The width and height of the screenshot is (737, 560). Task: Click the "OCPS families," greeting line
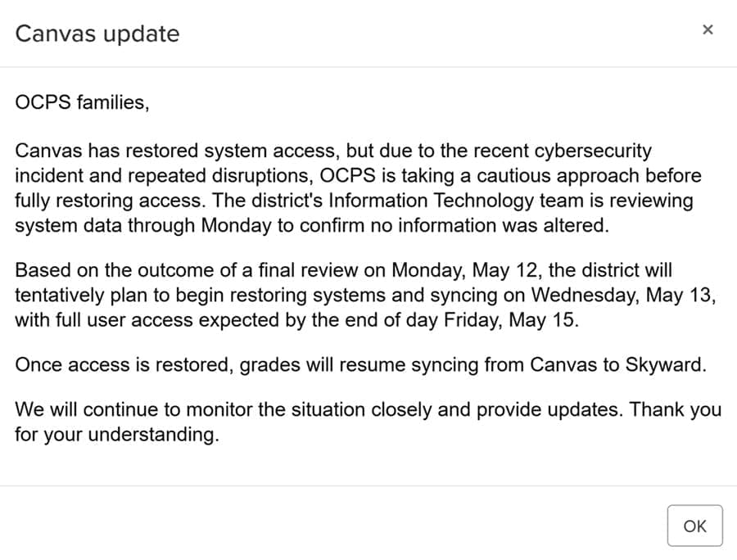82,102
